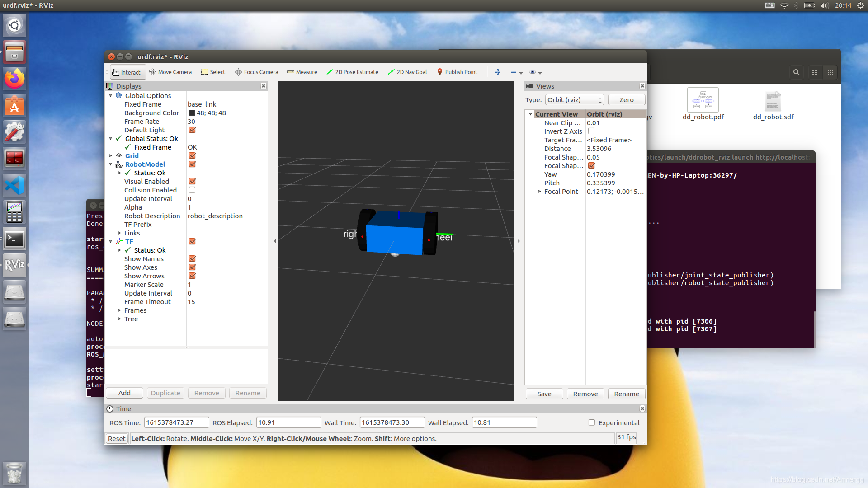Expand the Grid display item
The width and height of the screenshot is (868, 488).
[110, 156]
